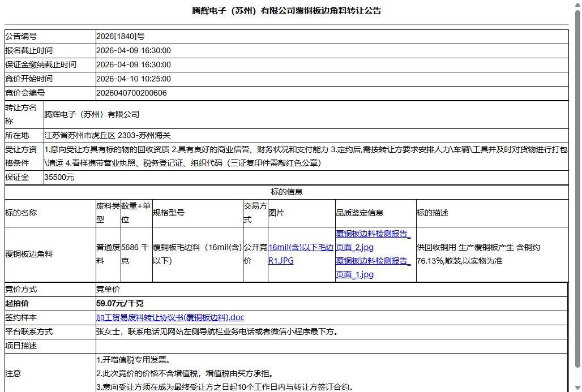Click the waste type cell 普通废料
The width and height of the screenshot is (582, 392).
pos(108,255)
